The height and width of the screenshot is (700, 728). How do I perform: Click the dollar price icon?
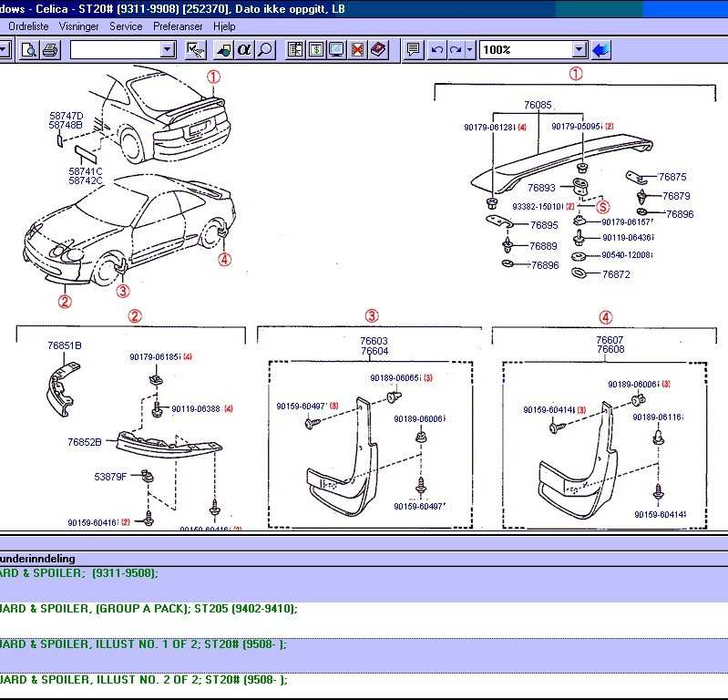pyautogui.click(x=316, y=50)
